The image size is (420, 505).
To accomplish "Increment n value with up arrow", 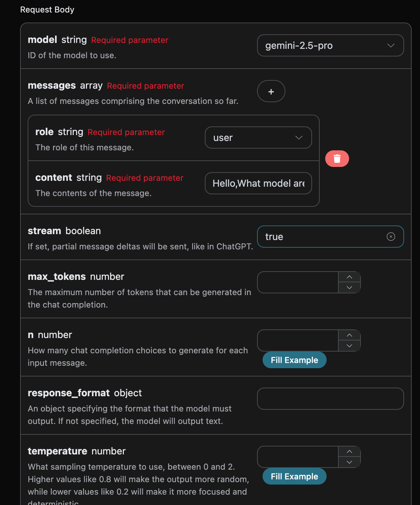I will pos(349,335).
